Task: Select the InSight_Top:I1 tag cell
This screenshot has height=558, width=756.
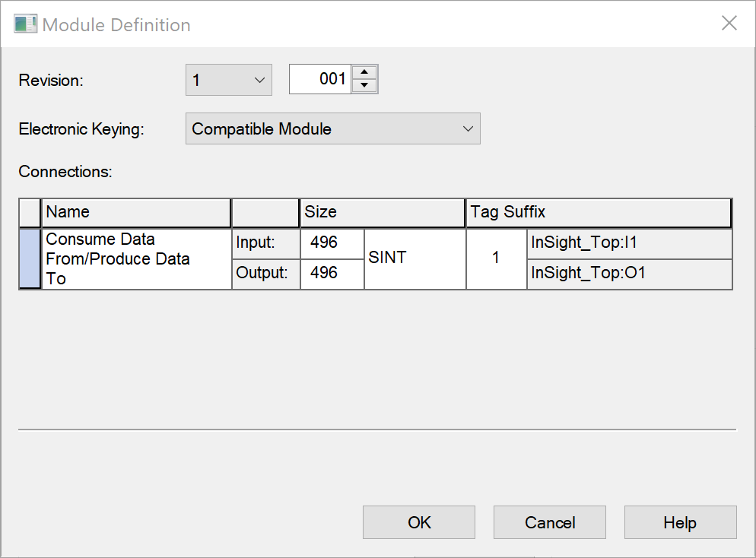Action: pos(629,244)
